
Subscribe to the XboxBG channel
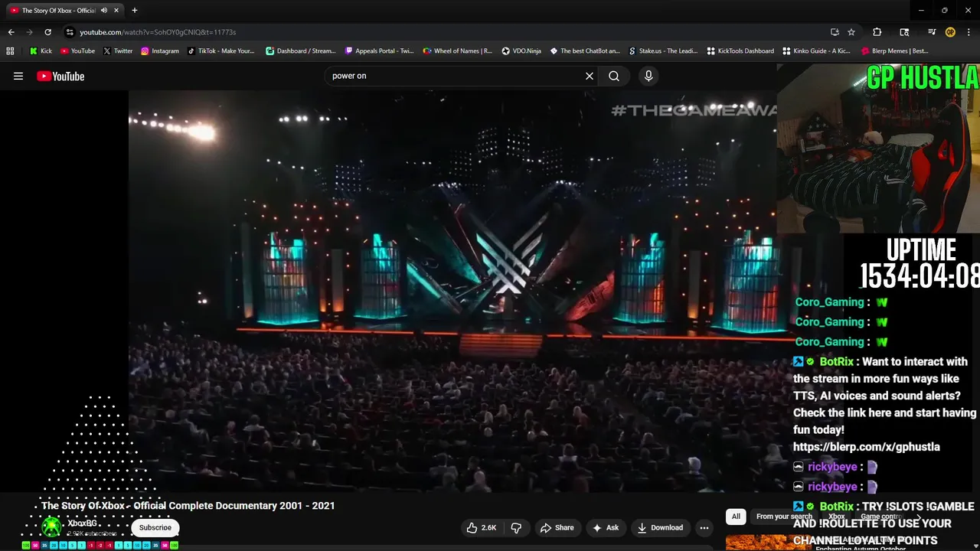(x=155, y=527)
